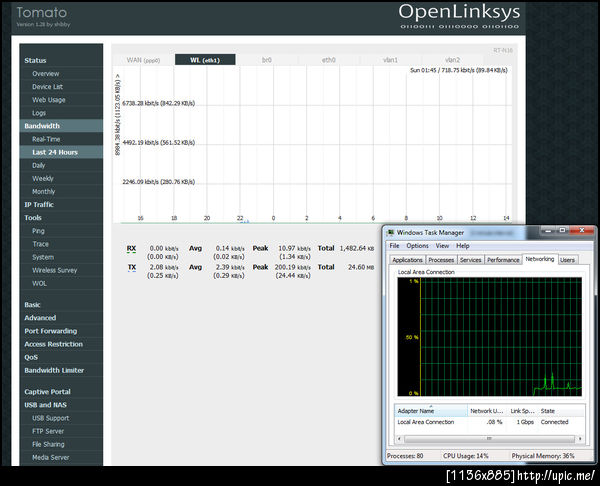Open the Wireless Survey tool page
Viewport: 600px width, 486px height.
click(x=55, y=269)
